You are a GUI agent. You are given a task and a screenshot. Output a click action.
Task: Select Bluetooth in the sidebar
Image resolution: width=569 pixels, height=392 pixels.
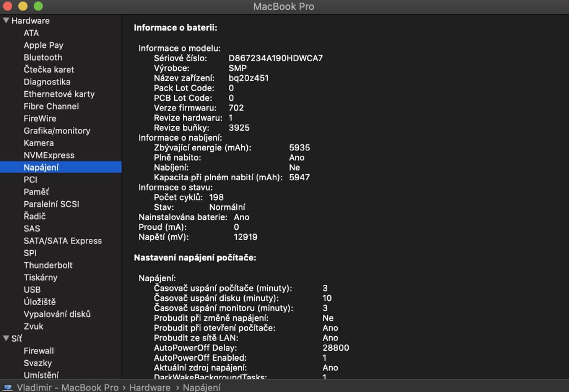[43, 57]
